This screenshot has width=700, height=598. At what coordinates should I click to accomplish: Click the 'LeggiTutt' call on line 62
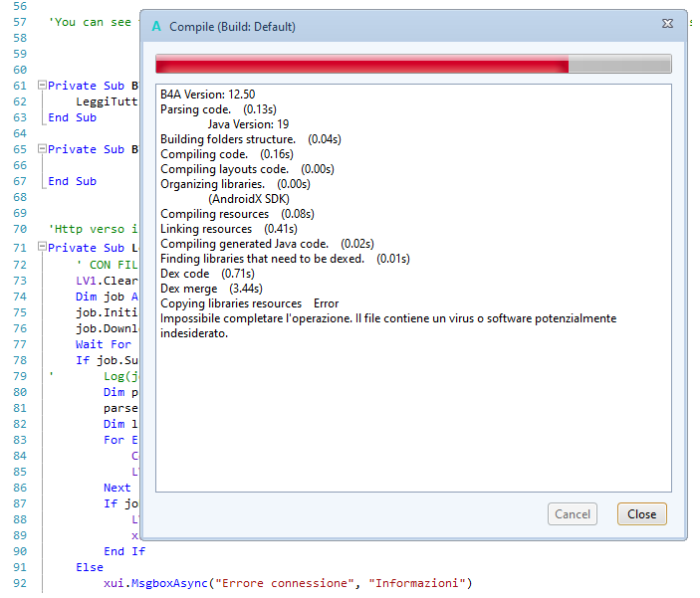[x=107, y=101]
